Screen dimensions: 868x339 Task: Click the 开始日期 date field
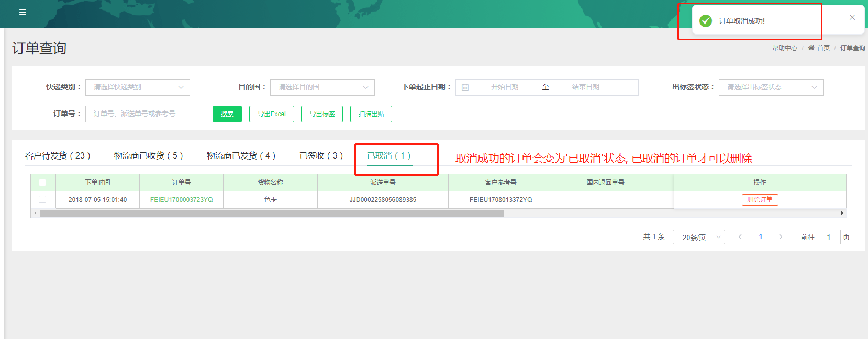pos(505,87)
